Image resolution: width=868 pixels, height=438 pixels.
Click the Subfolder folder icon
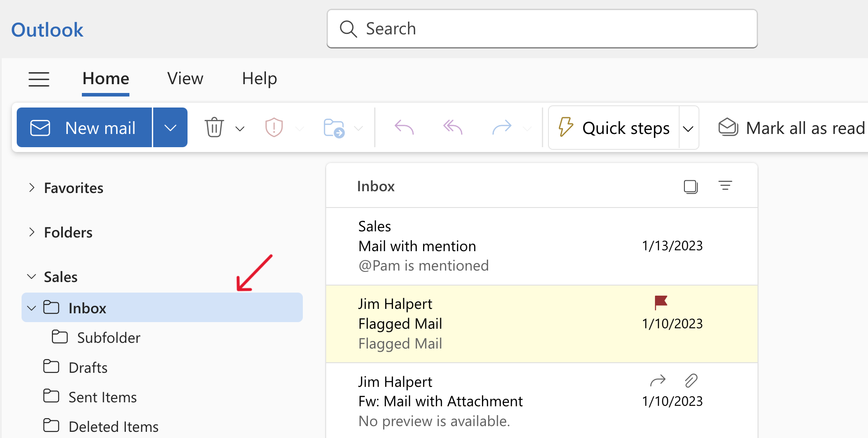click(x=60, y=337)
